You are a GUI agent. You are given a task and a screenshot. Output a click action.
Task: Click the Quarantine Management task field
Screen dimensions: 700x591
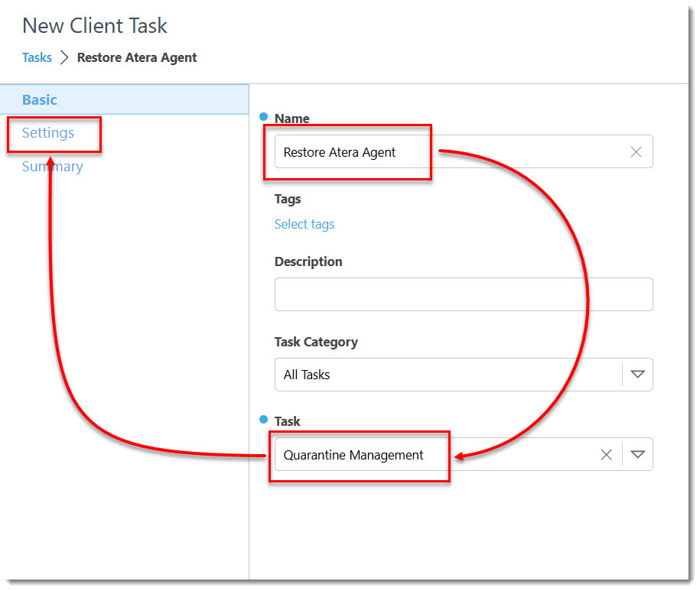coord(464,454)
